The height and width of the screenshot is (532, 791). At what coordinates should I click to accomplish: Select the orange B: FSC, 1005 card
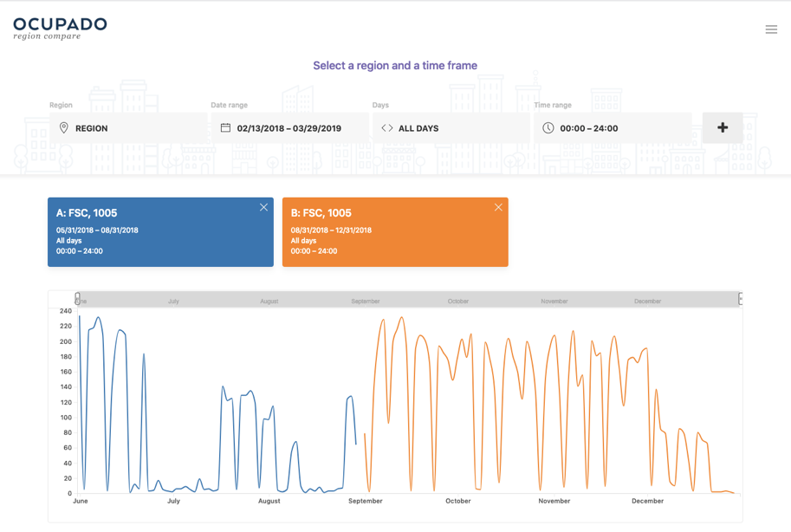[395, 232]
